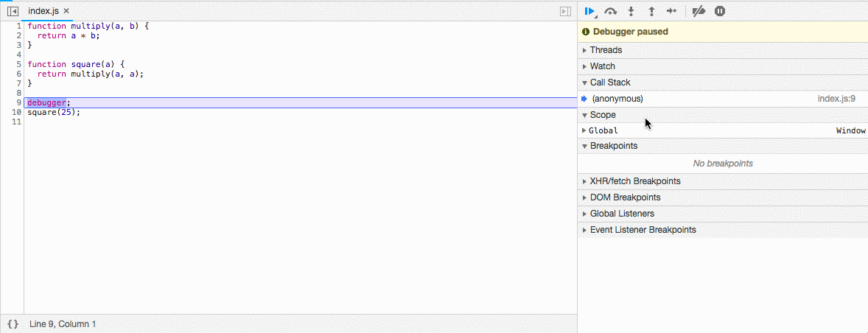
Task: Expand the Threads section
Action: point(606,50)
